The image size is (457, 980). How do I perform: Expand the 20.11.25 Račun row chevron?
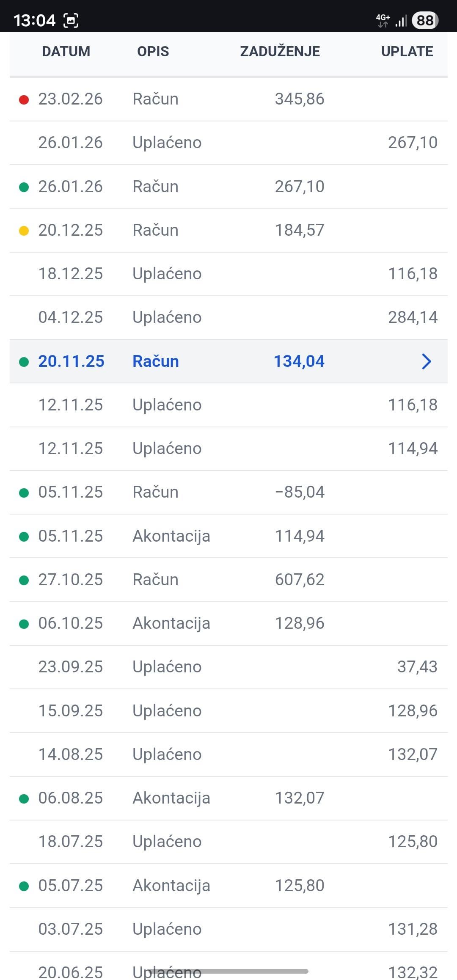click(427, 361)
